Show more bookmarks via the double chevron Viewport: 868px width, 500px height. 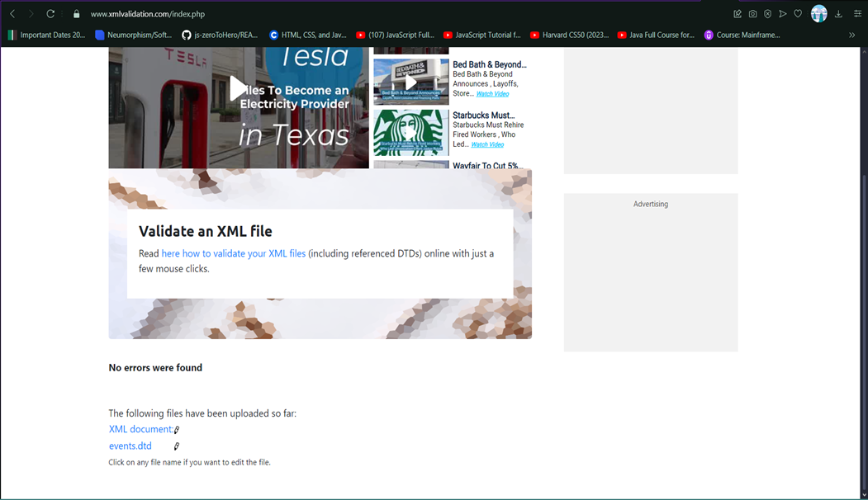pos(852,35)
